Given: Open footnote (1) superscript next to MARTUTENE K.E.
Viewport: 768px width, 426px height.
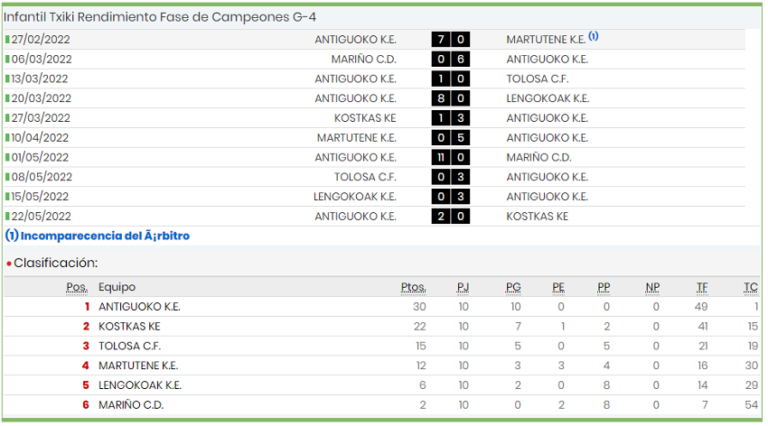Looking at the screenshot, I should [x=593, y=36].
